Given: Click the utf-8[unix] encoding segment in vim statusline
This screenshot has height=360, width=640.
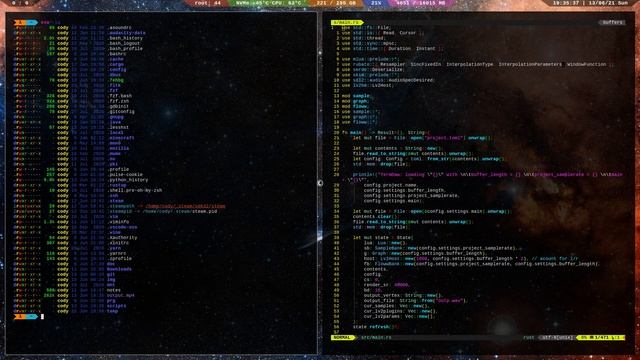Looking at the screenshot, I should [x=557, y=338].
